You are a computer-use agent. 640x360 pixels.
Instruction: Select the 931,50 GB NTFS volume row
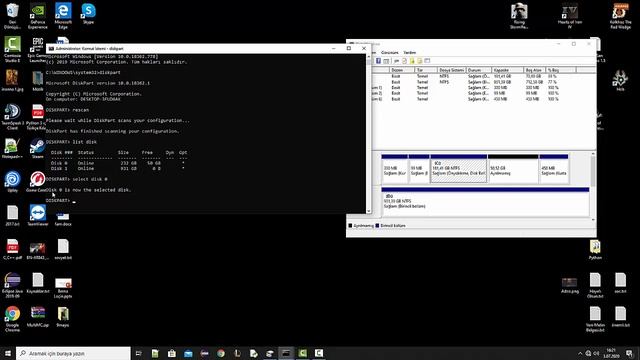(484, 82)
